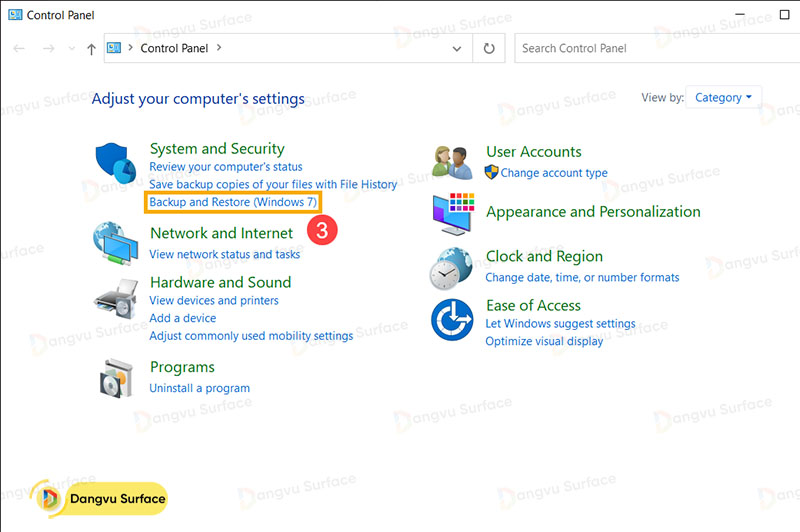Viewport: 800px width, 532px height.
Task: Focus the Search Control Panel field
Action: 657,48
